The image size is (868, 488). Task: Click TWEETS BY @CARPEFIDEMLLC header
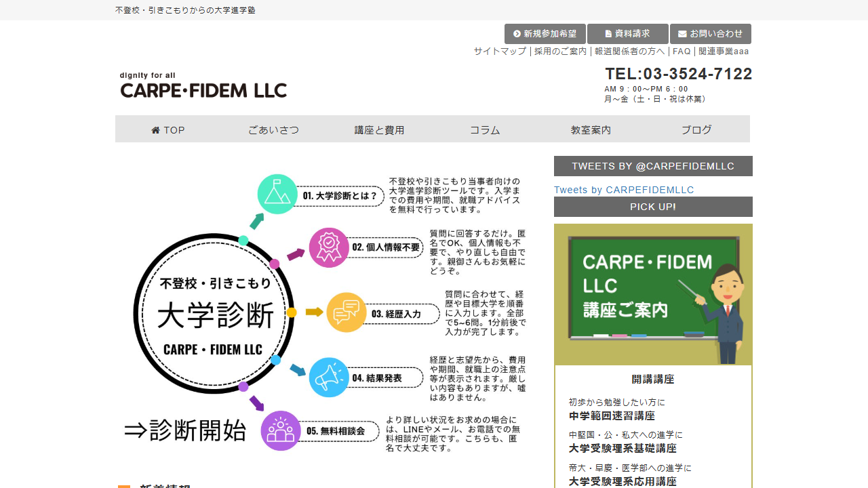(653, 166)
